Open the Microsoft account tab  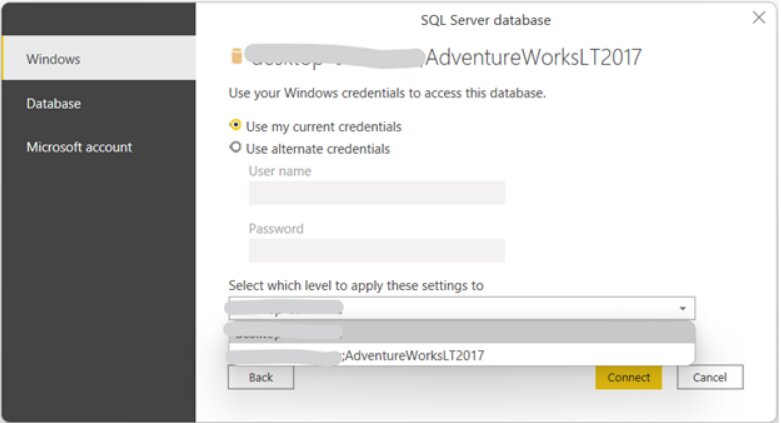(99, 147)
